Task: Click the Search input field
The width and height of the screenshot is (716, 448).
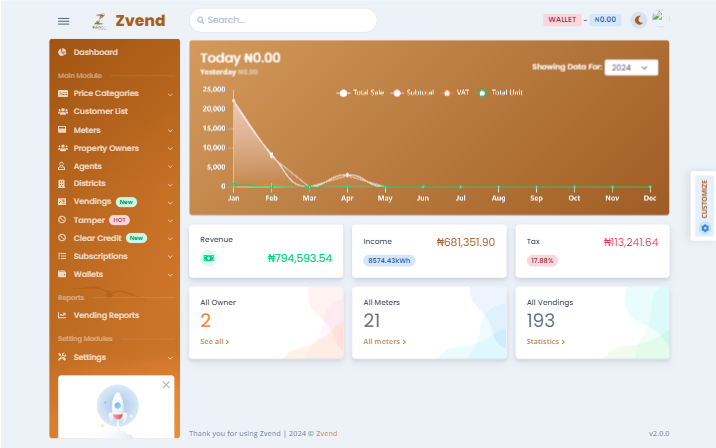Action: [283, 20]
